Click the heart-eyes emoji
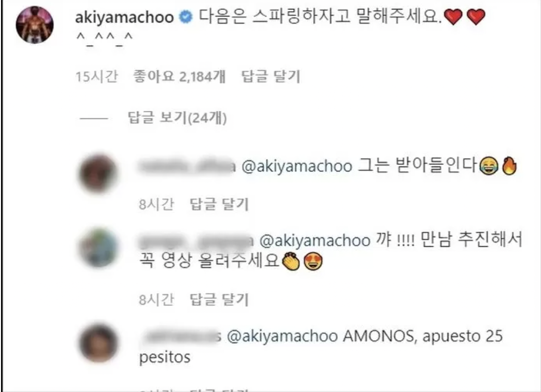 tap(313, 261)
